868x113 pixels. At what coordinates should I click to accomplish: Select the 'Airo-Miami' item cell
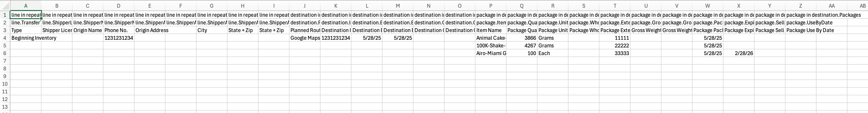491,53
